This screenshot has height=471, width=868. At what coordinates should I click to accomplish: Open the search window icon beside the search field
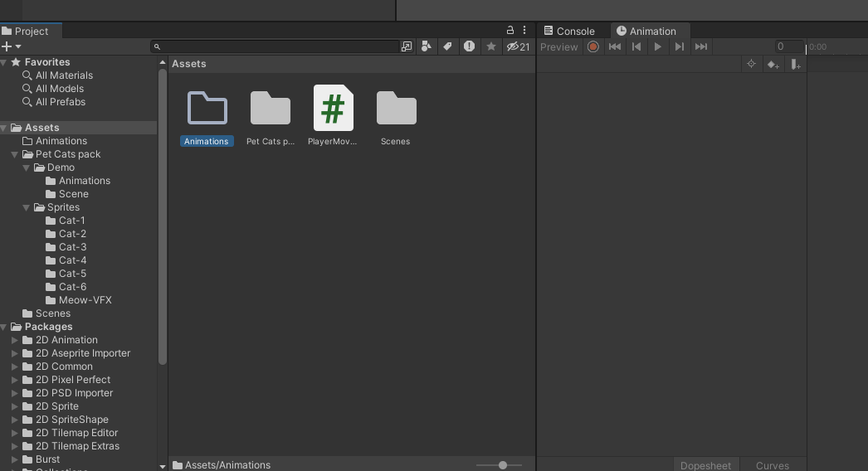click(x=407, y=46)
